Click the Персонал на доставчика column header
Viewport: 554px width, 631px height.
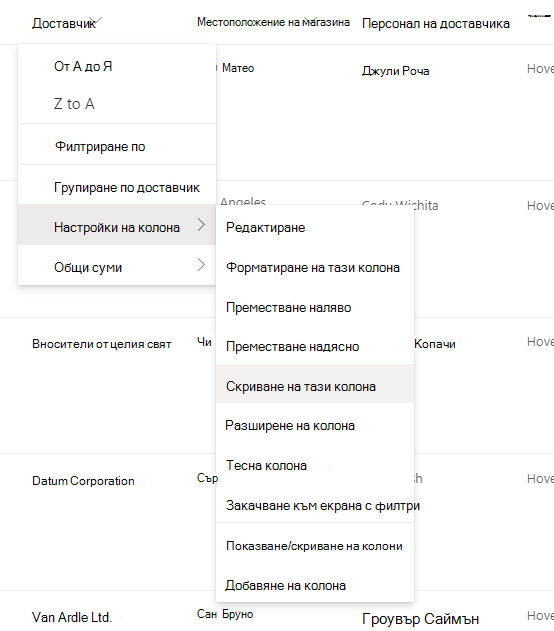click(x=436, y=23)
